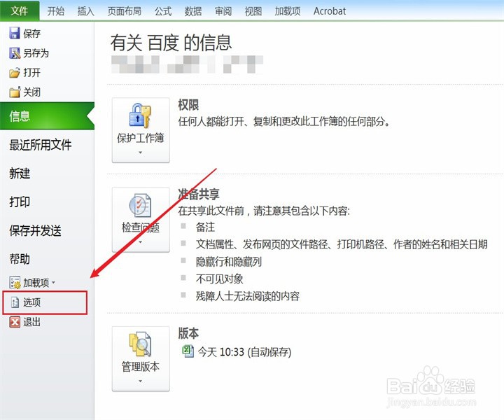The image size is (504, 420).
Task: Click the 文档属性、发布网页的文件路径 list entry
Action: tap(342, 244)
